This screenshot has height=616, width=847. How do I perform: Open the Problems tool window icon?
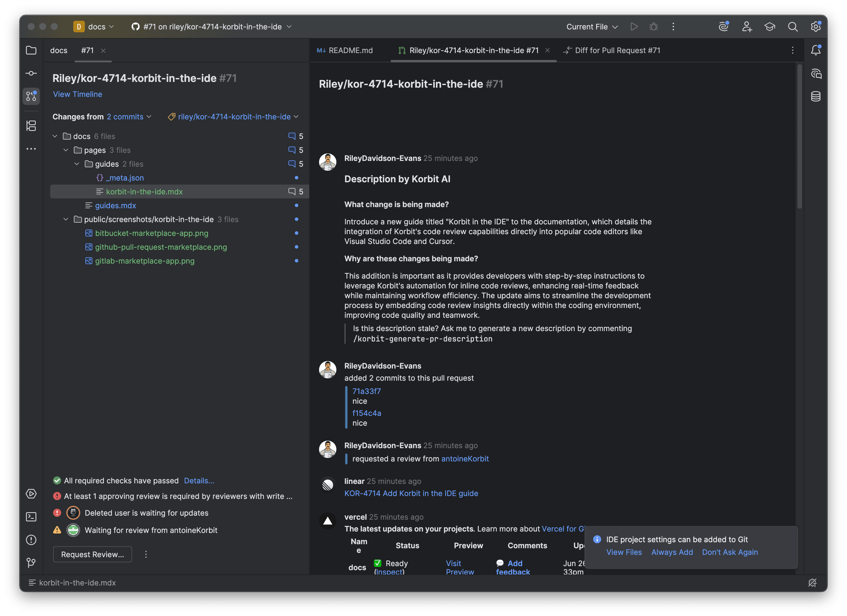coord(31,540)
